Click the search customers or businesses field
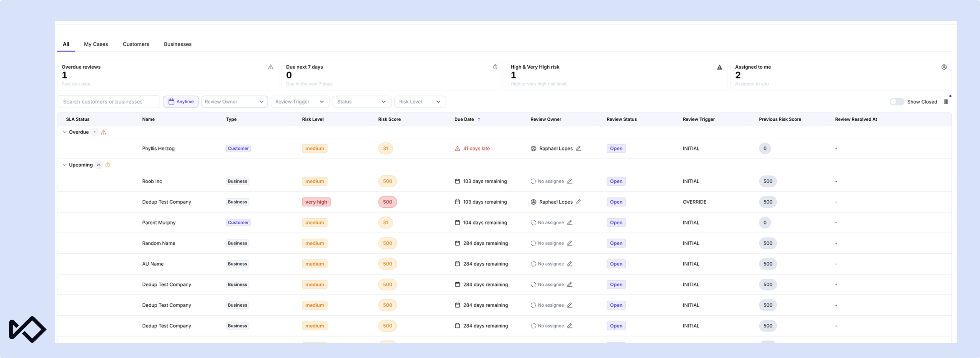980x358 pixels. pyautogui.click(x=108, y=102)
